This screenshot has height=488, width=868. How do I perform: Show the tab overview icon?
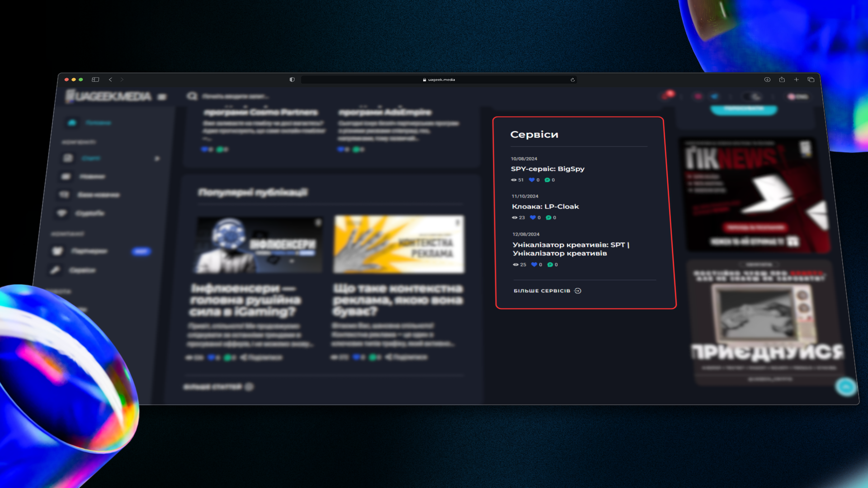coord(811,80)
